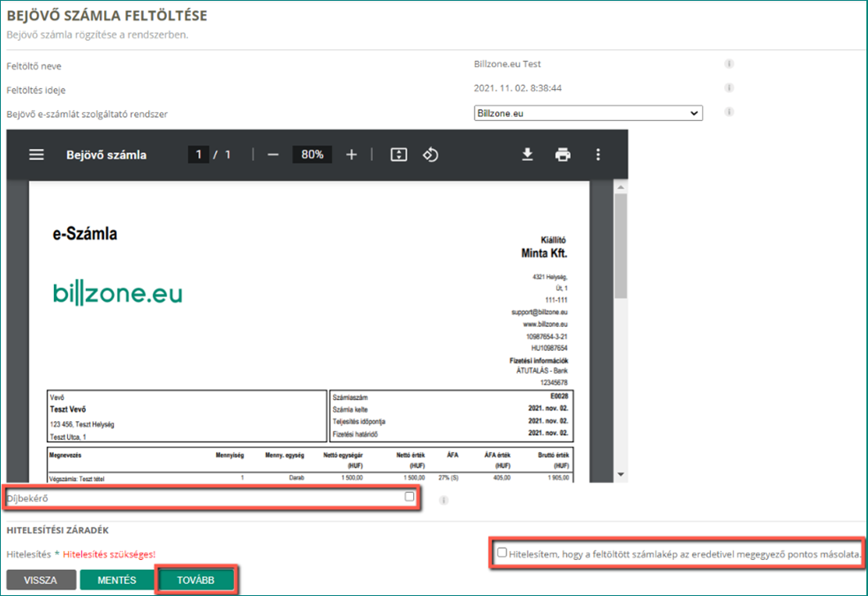Screen dimensions: 868x596
Task: Click the MENTÉS button
Action: click(117, 580)
